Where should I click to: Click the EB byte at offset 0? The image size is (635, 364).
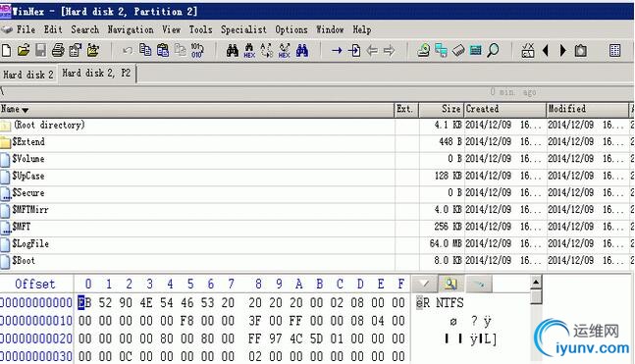pos(84,302)
